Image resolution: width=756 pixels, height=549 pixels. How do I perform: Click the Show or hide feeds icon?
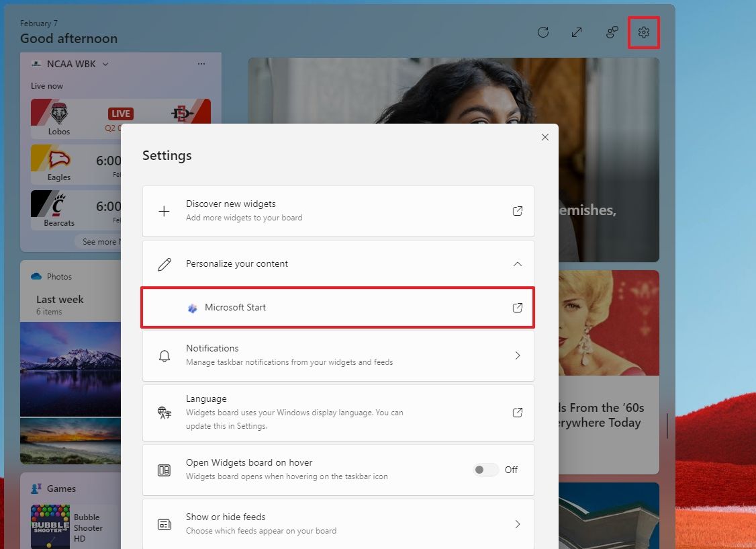[x=164, y=524]
